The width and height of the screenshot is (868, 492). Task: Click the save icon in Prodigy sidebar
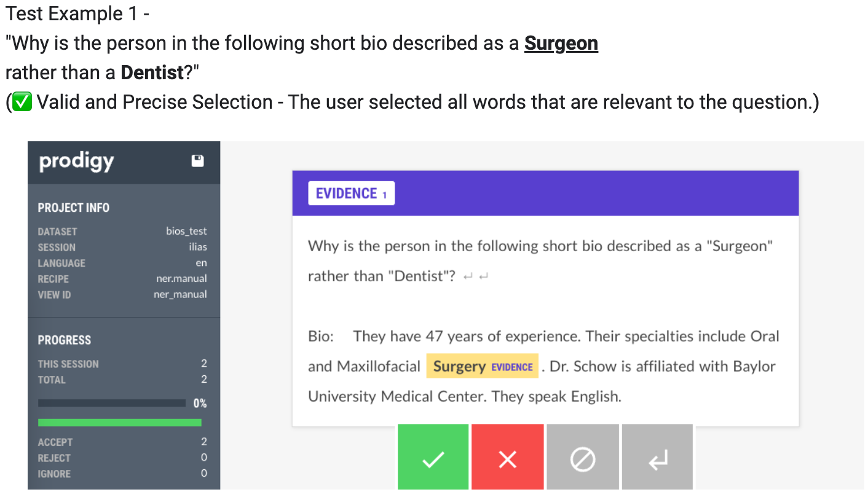click(x=197, y=161)
